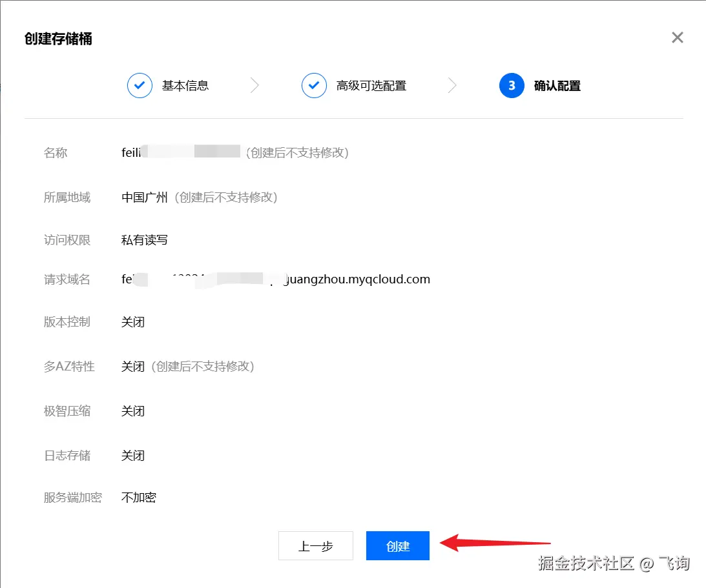The height and width of the screenshot is (588, 706).
Task: Click the myqcloud.com request domain text
Action: (276, 279)
